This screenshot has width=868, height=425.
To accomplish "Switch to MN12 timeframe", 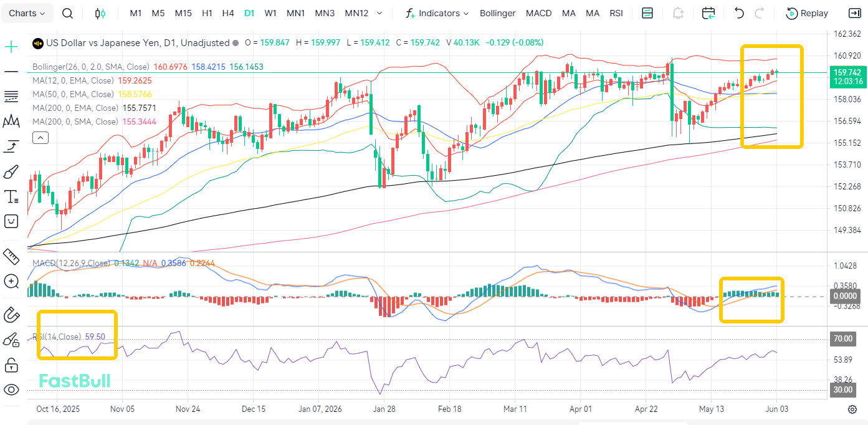I will pos(356,13).
